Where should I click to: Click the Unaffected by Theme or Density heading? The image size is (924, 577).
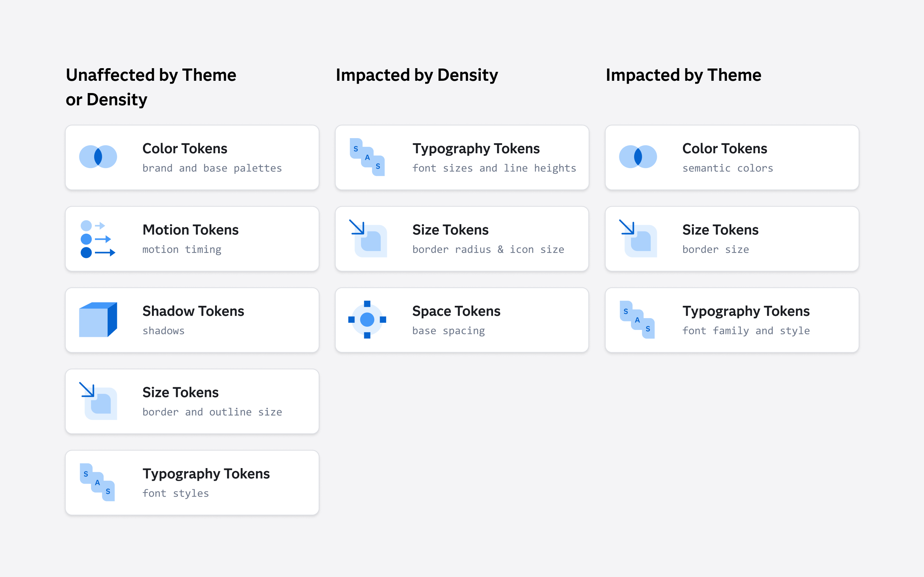point(151,87)
